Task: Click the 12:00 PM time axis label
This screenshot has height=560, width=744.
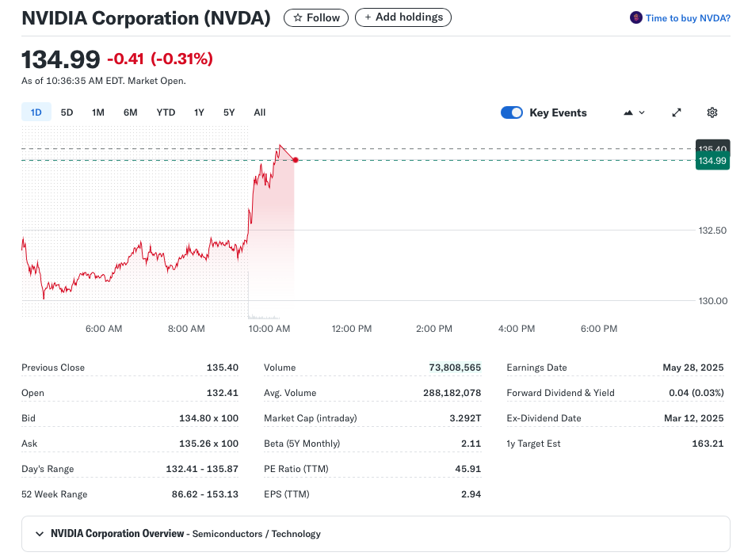Action: coord(352,329)
